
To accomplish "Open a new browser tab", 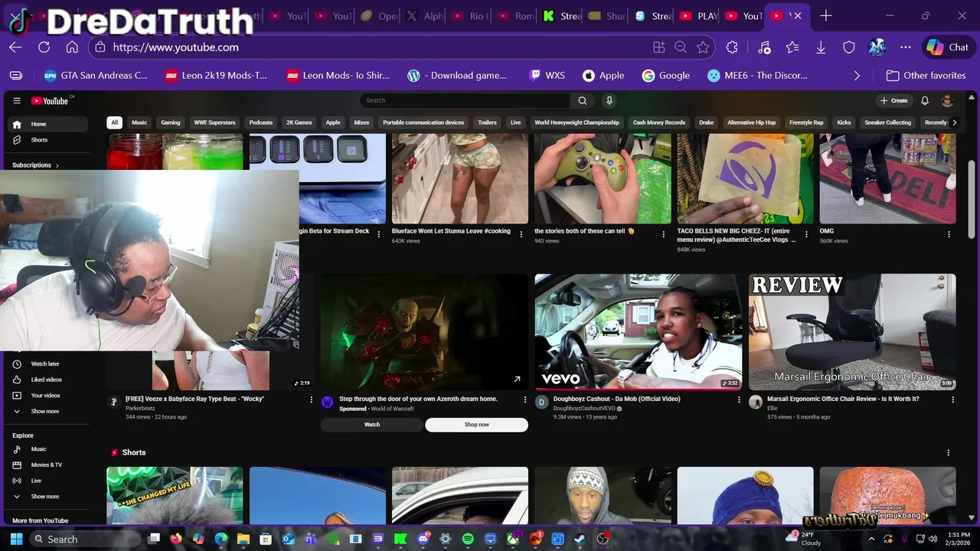I will tap(825, 15).
